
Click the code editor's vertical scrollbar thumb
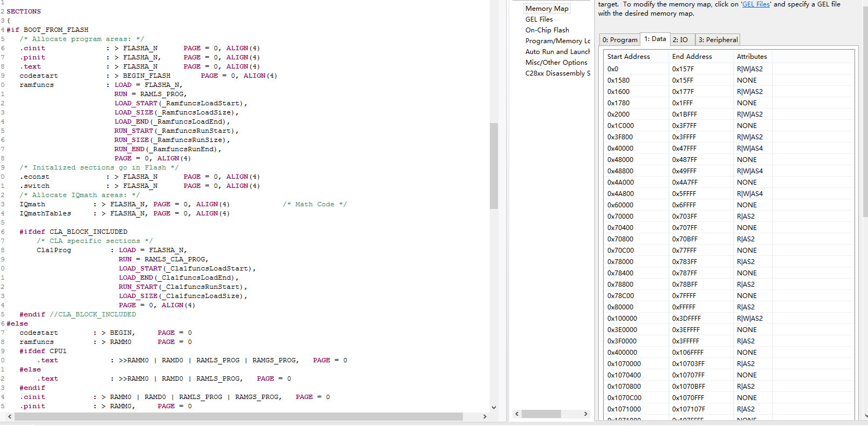[494, 166]
